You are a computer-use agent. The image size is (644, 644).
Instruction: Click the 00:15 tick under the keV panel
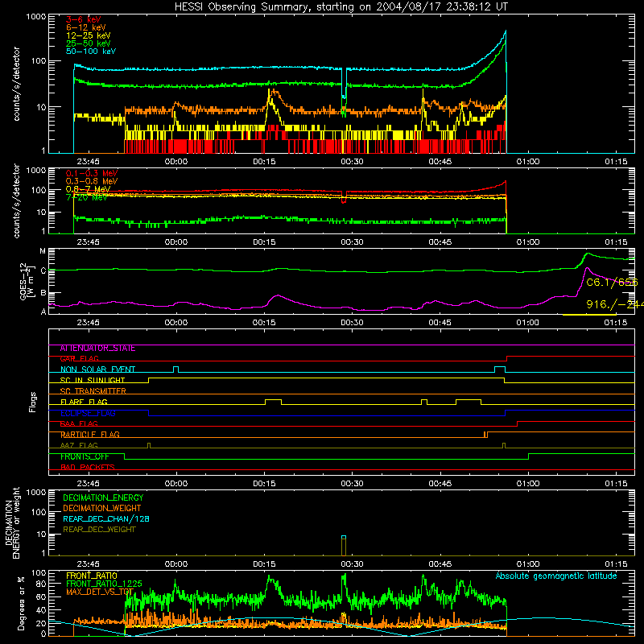[264, 162]
